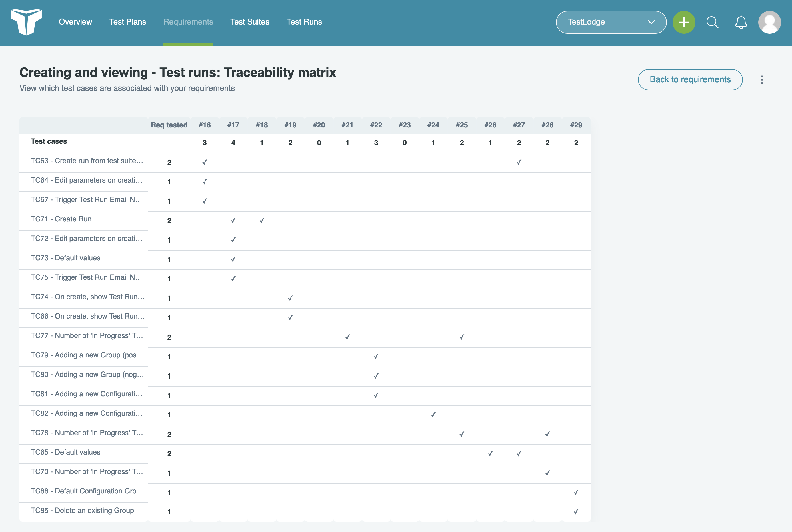This screenshot has height=532, width=792.
Task: Switch to the Test Suites tab
Action: (250, 22)
